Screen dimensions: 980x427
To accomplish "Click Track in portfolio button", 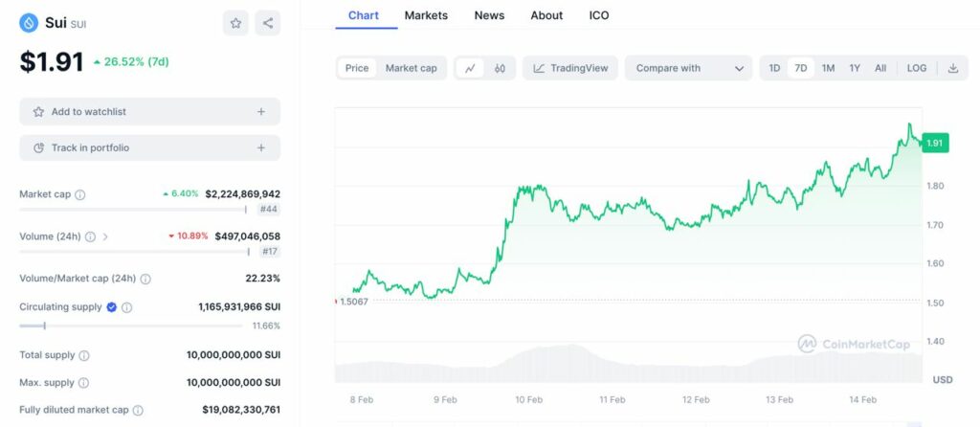I will pos(149,147).
